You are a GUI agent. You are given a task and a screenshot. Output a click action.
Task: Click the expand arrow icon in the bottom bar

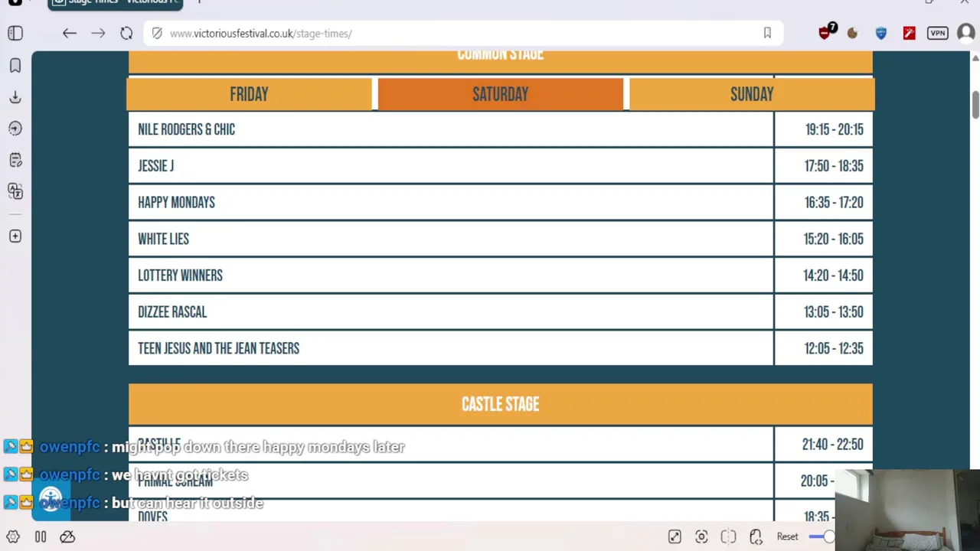pos(675,537)
